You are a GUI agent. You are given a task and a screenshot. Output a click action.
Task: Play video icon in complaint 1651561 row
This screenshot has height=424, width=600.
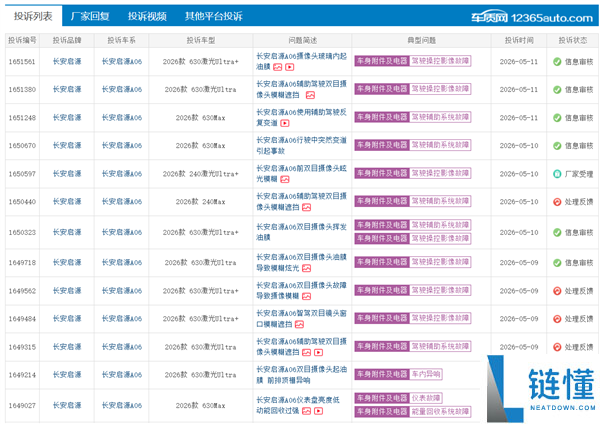pyautogui.click(x=290, y=67)
